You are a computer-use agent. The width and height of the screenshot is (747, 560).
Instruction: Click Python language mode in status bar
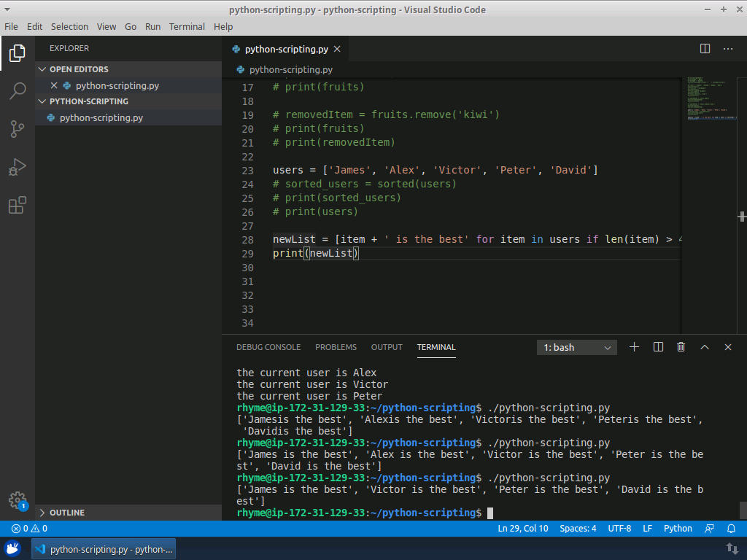(678, 529)
